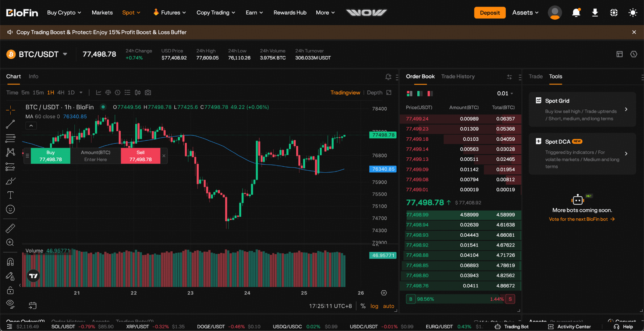
Task: Toggle lock all drawing tools
Action: (10, 291)
